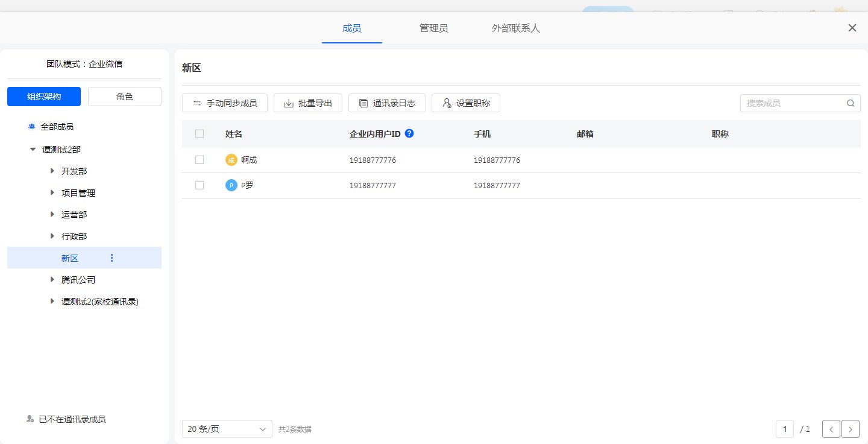Open the three-dot menu for 新区
This screenshot has height=444, width=868.
pos(112,258)
